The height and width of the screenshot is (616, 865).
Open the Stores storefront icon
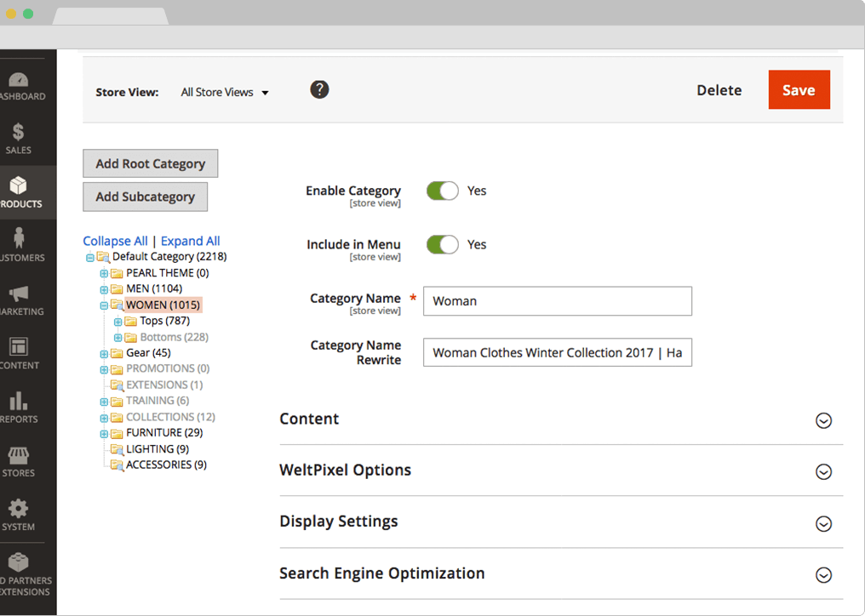point(19,455)
